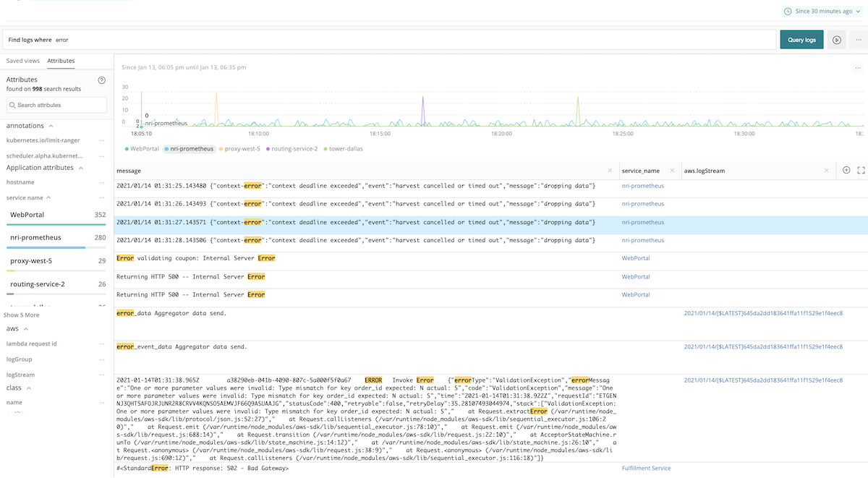Filter by proxy-west-5 facet with 29 results
Screen dimensions: 868x478
pyautogui.click(x=56, y=263)
